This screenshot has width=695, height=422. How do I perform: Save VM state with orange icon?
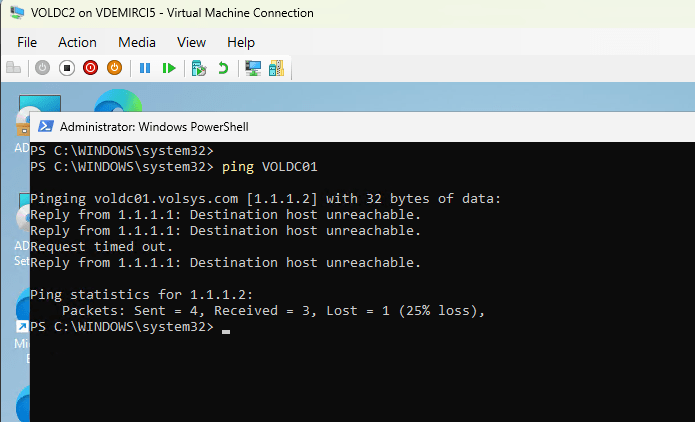pyautogui.click(x=114, y=68)
